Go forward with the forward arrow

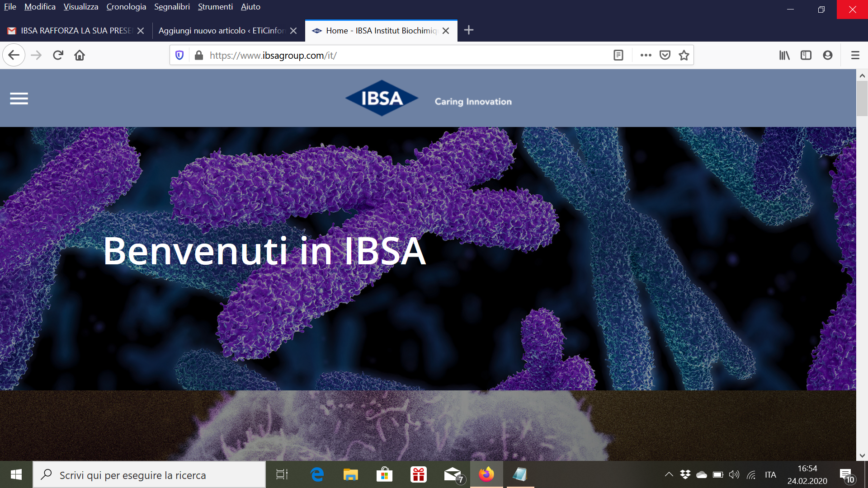(36, 55)
